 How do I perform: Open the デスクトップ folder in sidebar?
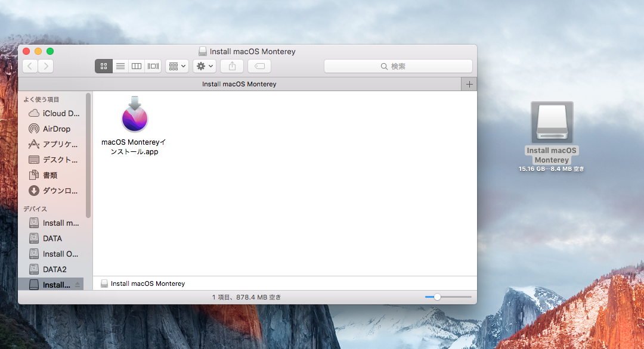tap(54, 160)
